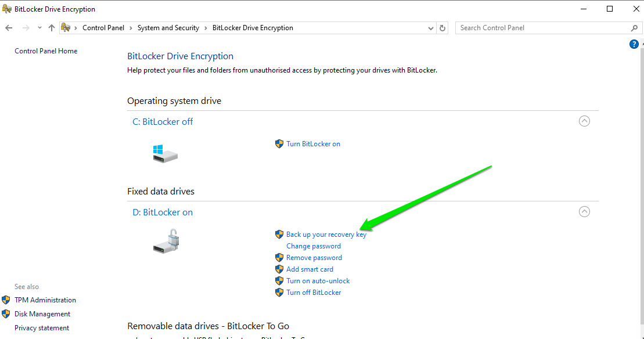Click the locked D: drive icon
This screenshot has width=644, height=339.
166,240
